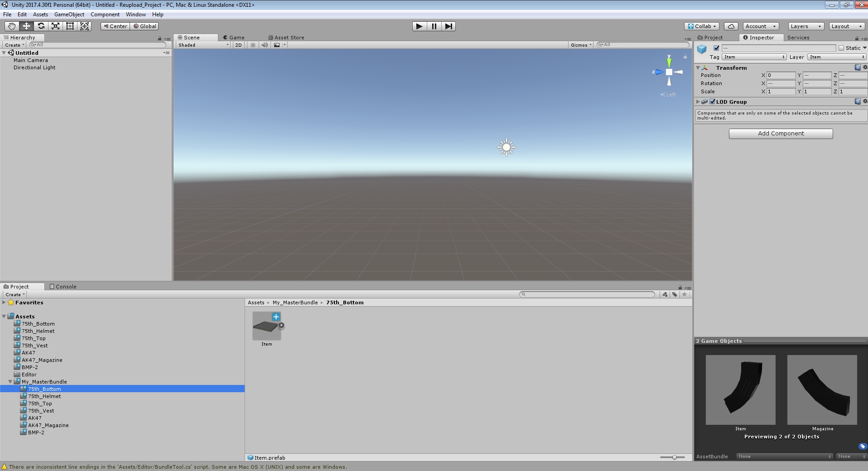
Task: Play the Item prefab preview arrow
Action: pos(281,325)
